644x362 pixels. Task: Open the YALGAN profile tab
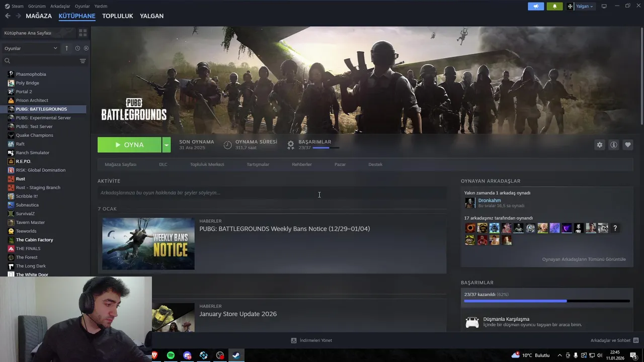click(151, 16)
